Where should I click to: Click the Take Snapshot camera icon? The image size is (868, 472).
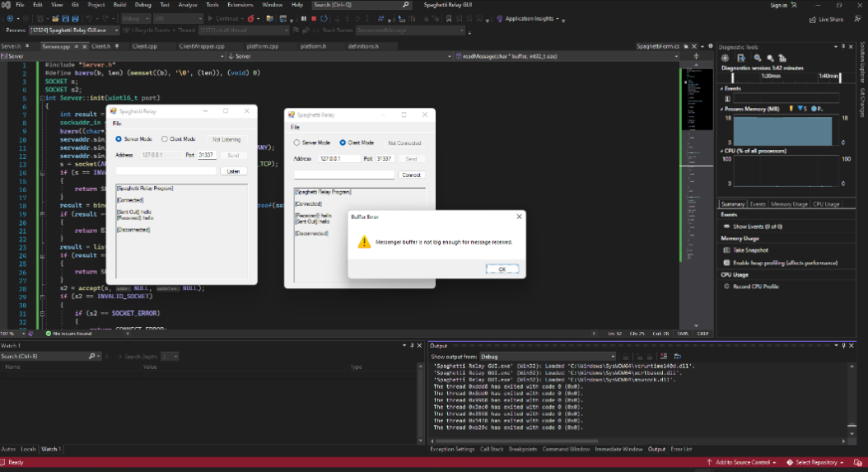727,250
